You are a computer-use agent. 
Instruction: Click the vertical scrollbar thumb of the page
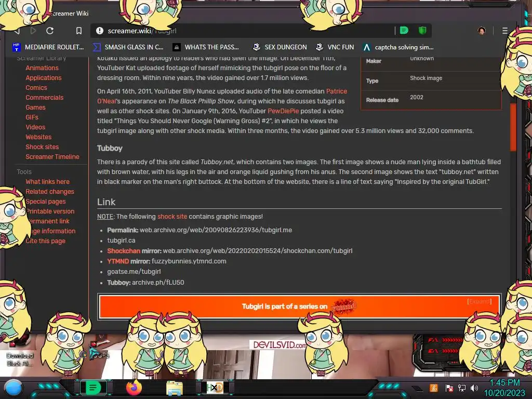[513, 127]
